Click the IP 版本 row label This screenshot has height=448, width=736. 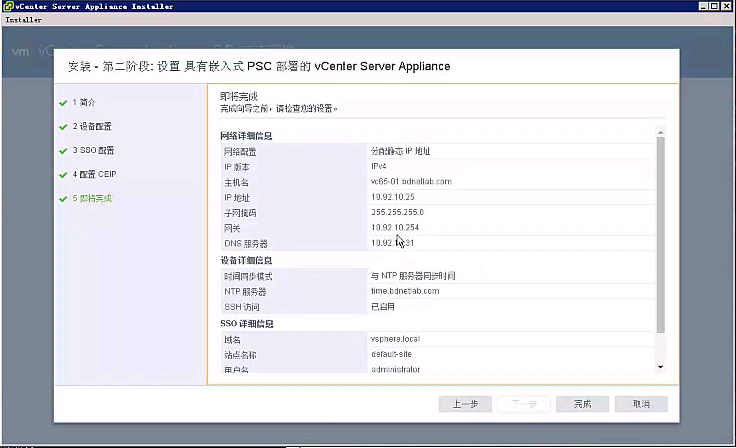pyautogui.click(x=237, y=167)
